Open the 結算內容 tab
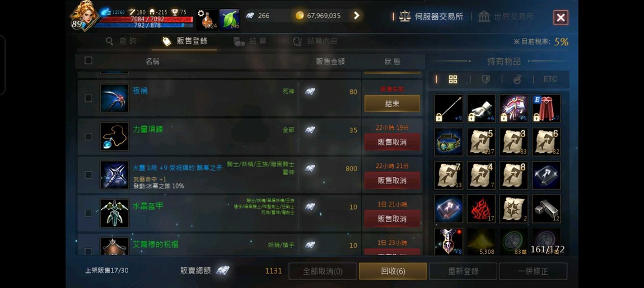 pyautogui.click(x=315, y=41)
